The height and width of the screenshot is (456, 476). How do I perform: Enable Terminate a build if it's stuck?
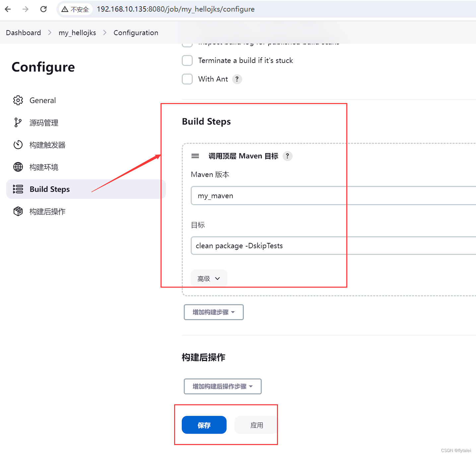coord(187,61)
